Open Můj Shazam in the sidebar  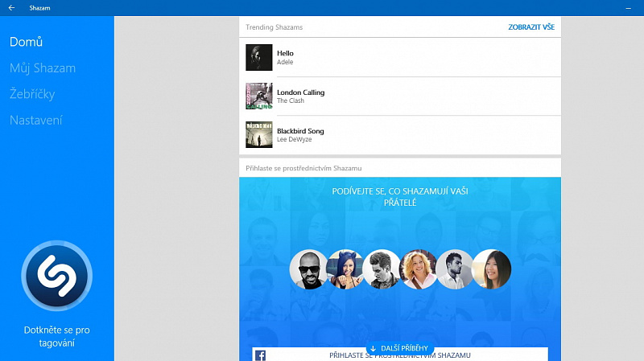pos(43,68)
